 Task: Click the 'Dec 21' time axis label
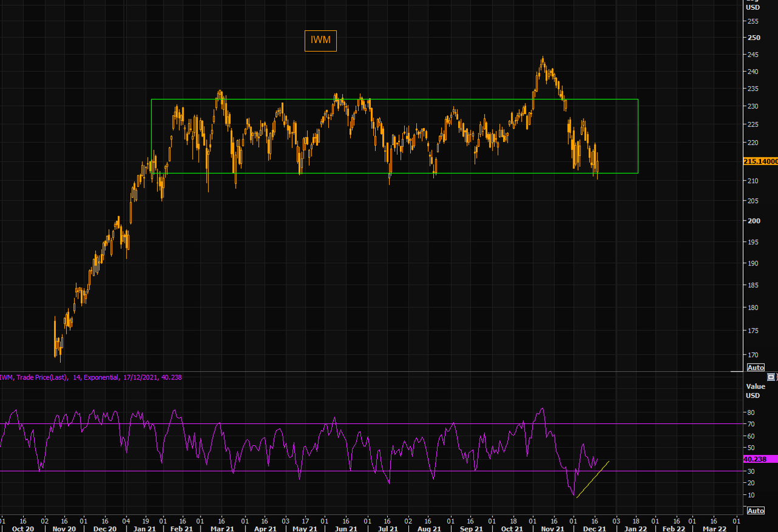pyautogui.click(x=596, y=528)
